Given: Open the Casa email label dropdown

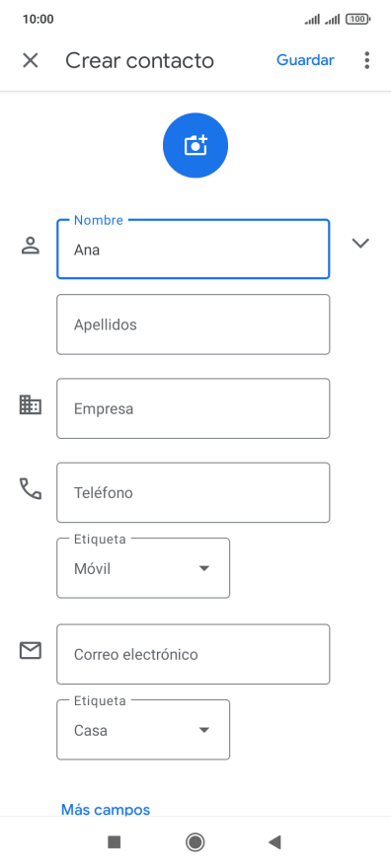Looking at the screenshot, I should pyautogui.click(x=143, y=730).
